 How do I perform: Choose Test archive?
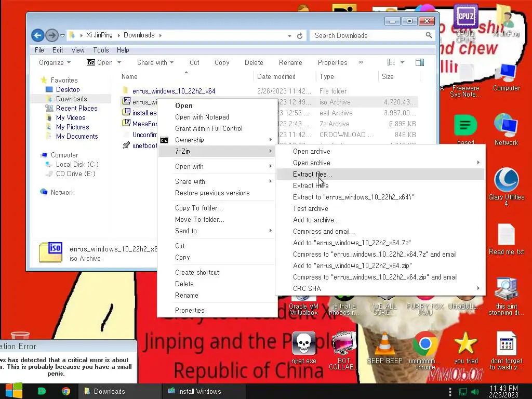380,208
